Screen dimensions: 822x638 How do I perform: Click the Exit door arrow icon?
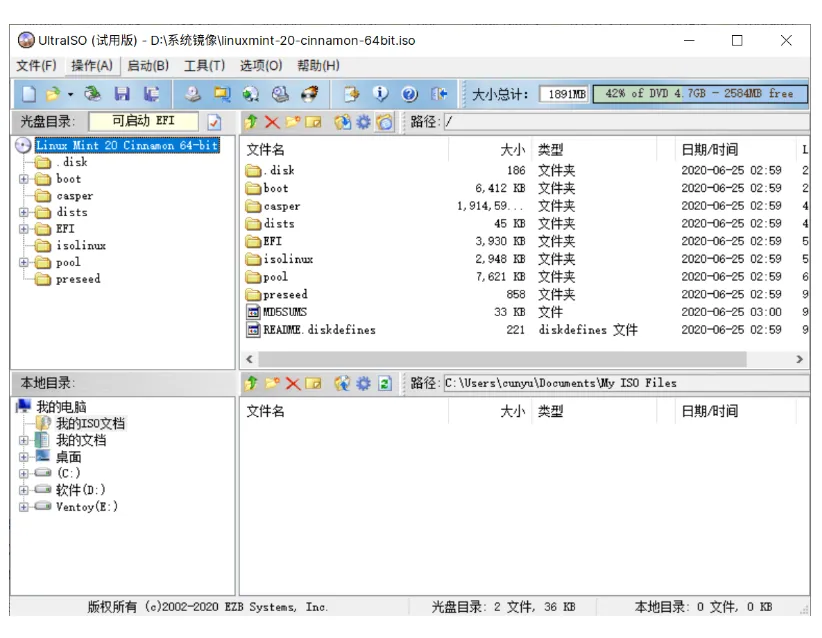point(439,94)
